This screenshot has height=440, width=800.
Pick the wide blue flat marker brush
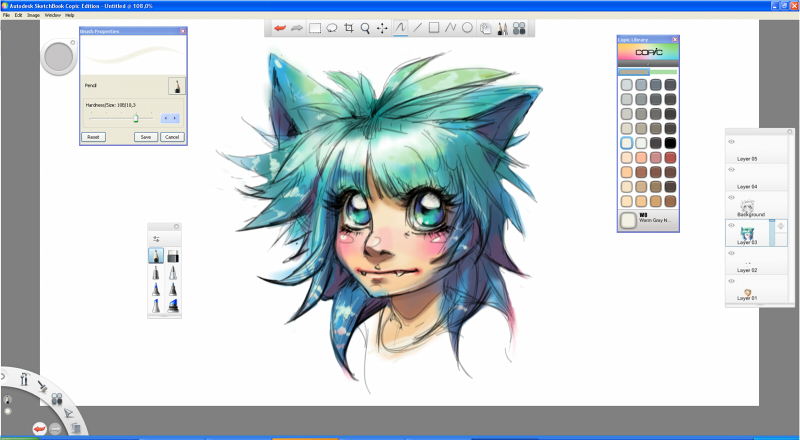[173, 306]
